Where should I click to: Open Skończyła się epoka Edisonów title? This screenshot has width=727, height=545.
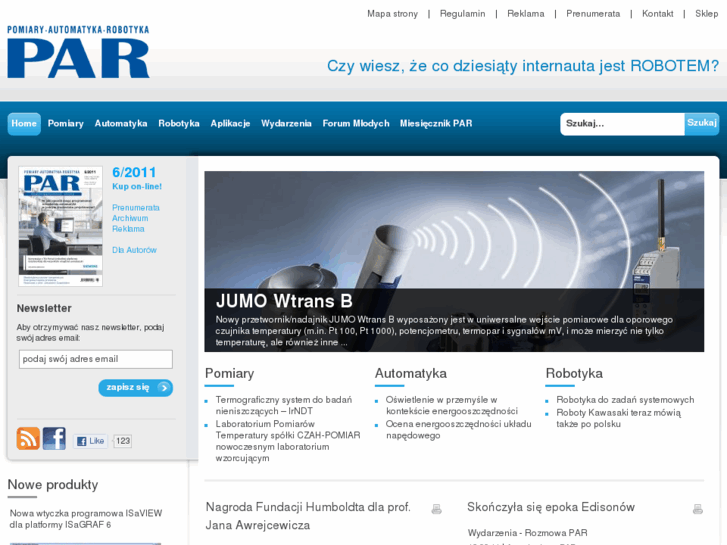551,507
